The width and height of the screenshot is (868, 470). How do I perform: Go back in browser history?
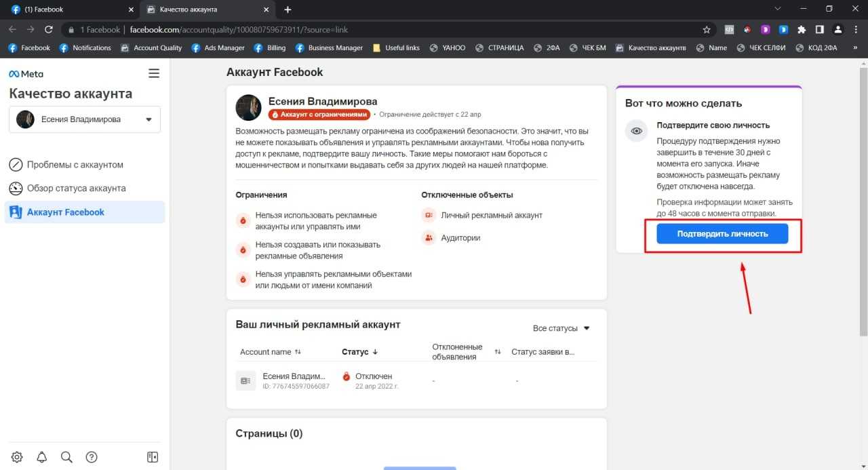pyautogui.click(x=12, y=30)
